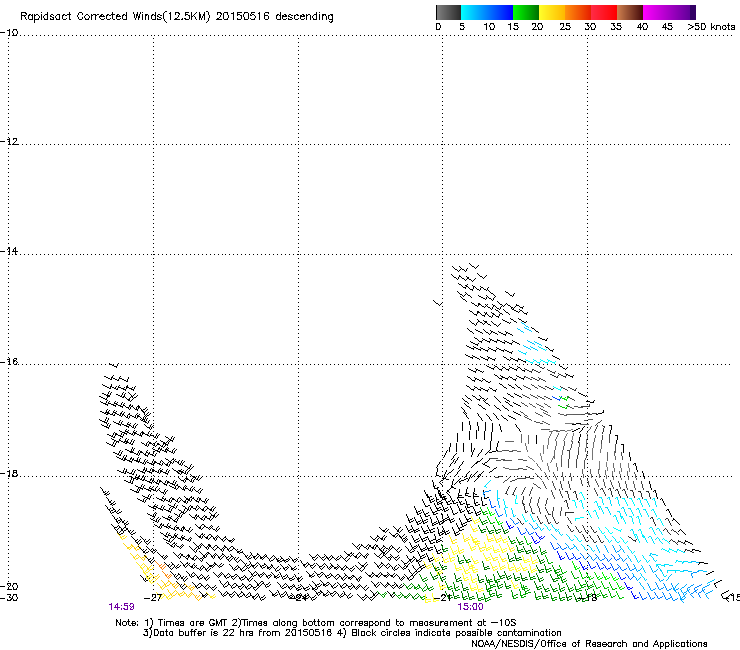Click the -30 longitude axis label
Screen dimensions: 740x650
tap(9, 598)
